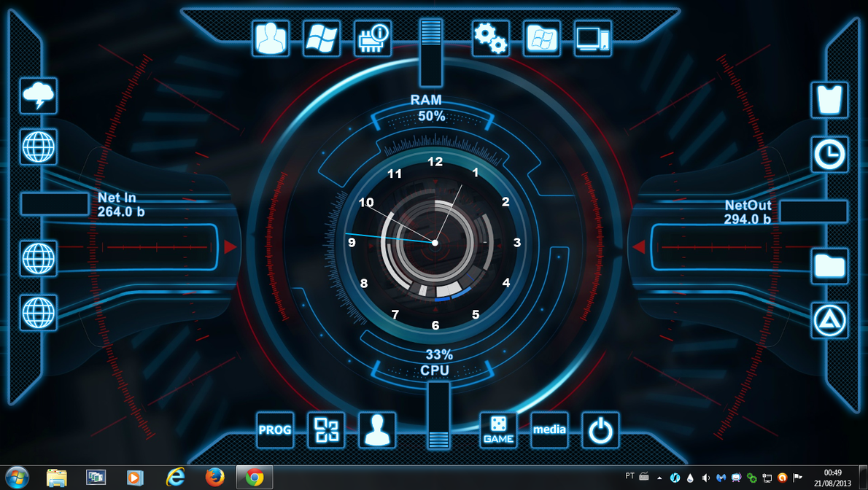
Task: Click the Malwarebytes blue tray icon
Action: pyautogui.click(x=721, y=478)
